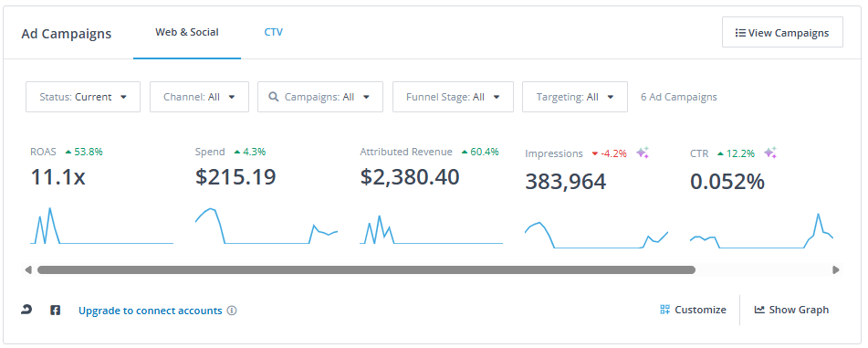Click the 53.8% ROAS change indicator
868x348 pixels.
tap(84, 152)
